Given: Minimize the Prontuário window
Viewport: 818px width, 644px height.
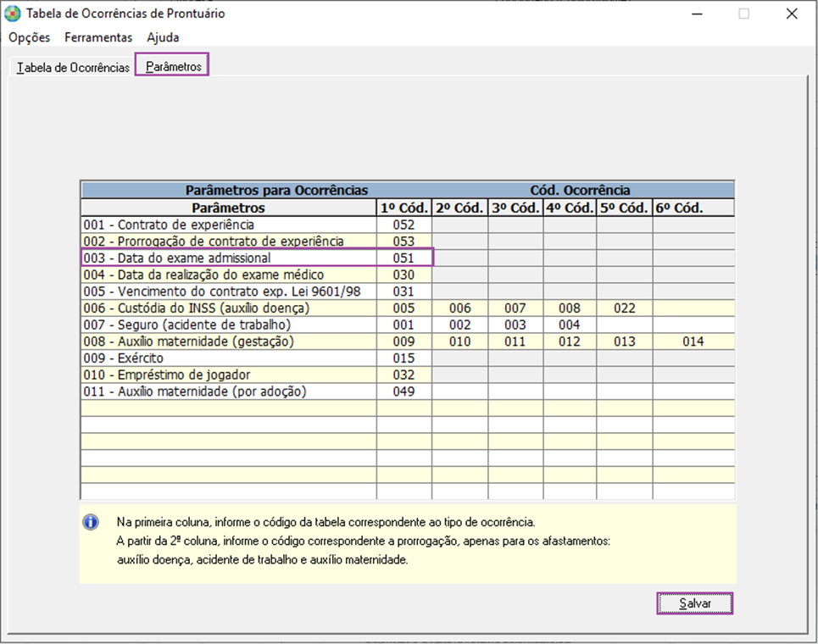Looking at the screenshot, I should (697, 14).
